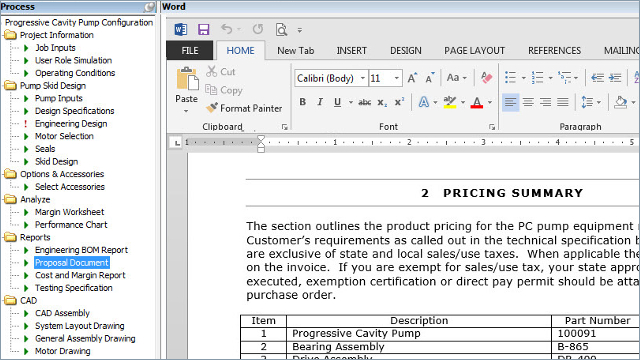
Task: Toggle underline formatting
Action: (337, 102)
